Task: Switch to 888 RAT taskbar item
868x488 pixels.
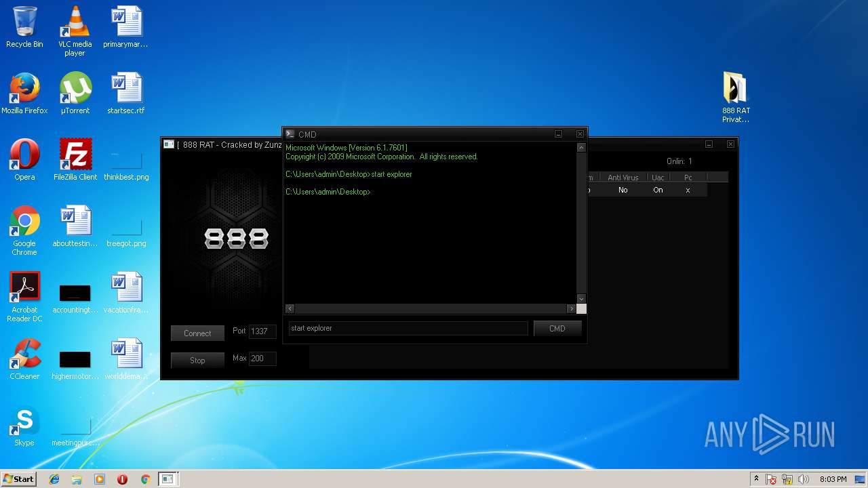Action: (x=167, y=479)
